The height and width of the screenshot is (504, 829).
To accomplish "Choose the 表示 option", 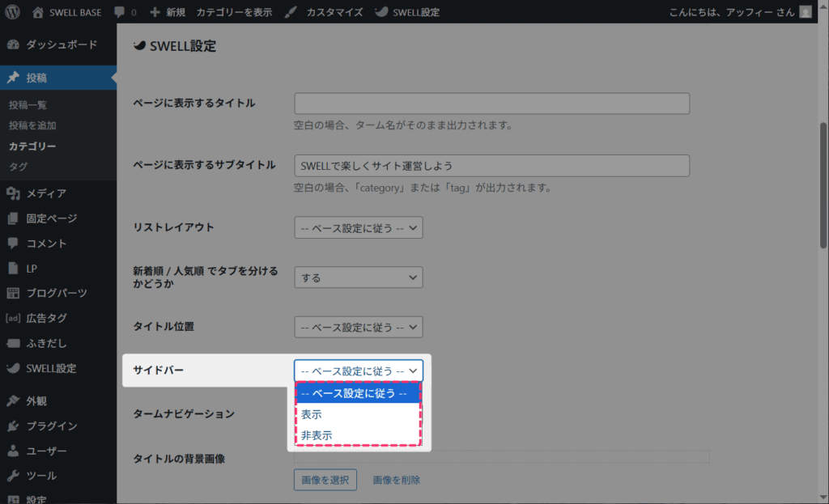I will point(359,414).
